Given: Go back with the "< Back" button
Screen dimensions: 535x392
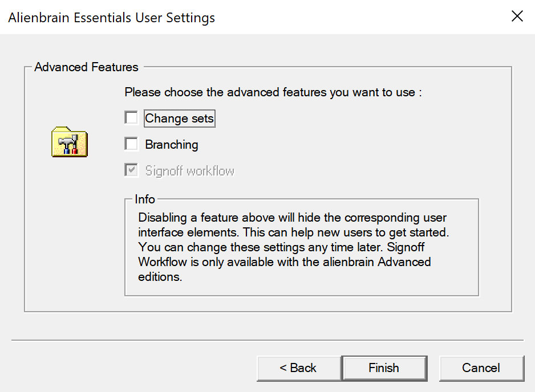Looking at the screenshot, I should (298, 368).
